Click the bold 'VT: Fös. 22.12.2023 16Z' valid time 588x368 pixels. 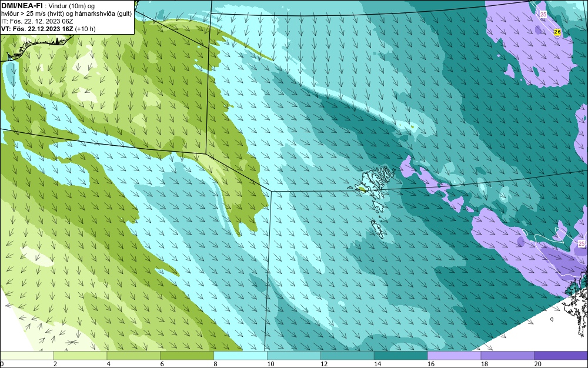pos(37,29)
